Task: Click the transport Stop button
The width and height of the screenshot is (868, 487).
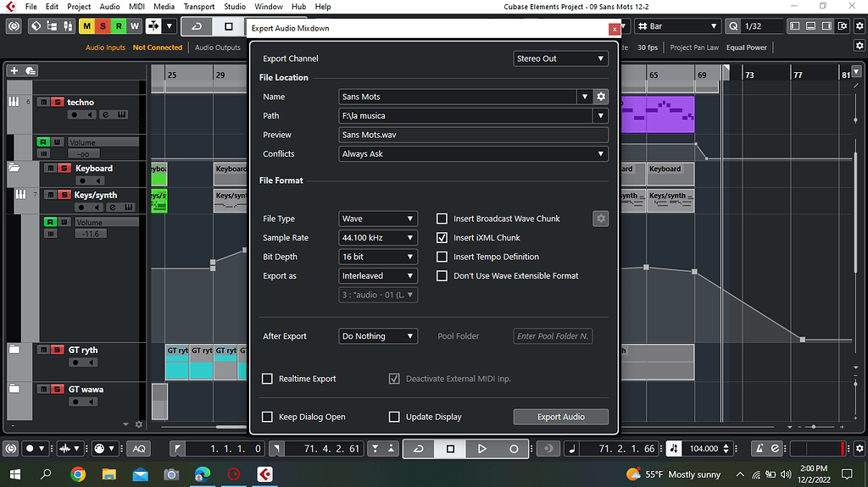Action: [450, 449]
